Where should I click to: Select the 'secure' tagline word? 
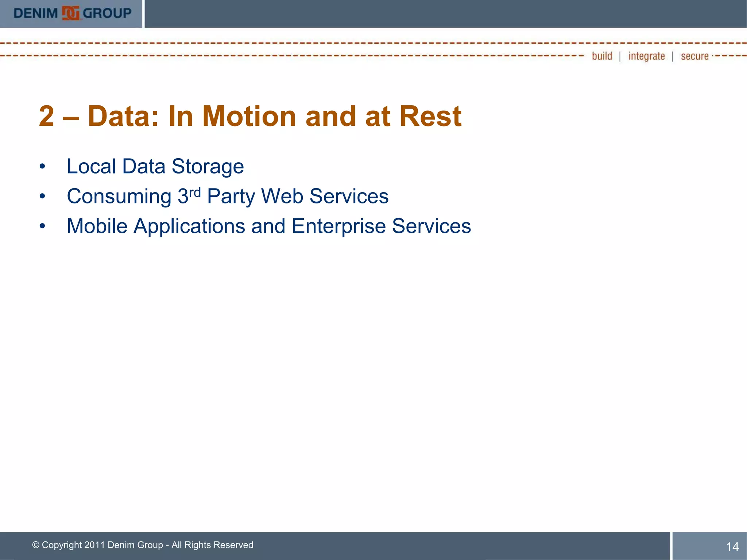[x=694, y=56]
